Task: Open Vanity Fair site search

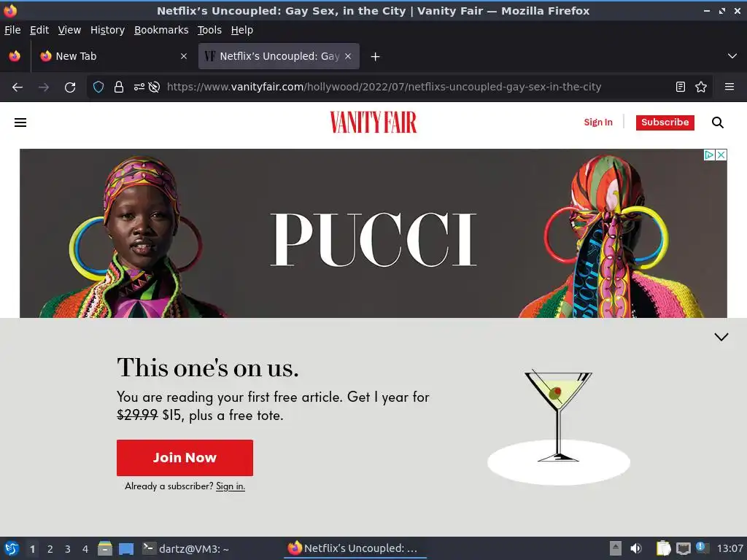Action: pyautogui.click(x=718, y=122)
